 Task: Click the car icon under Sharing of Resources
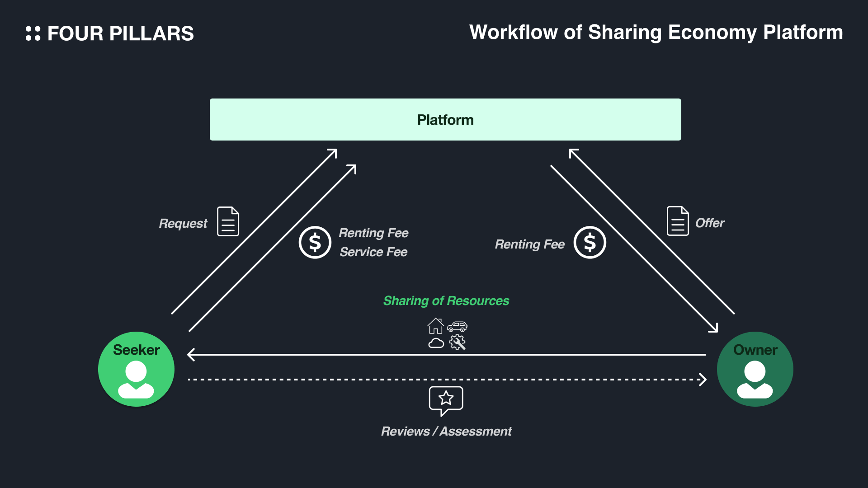[x=457, y=326]
